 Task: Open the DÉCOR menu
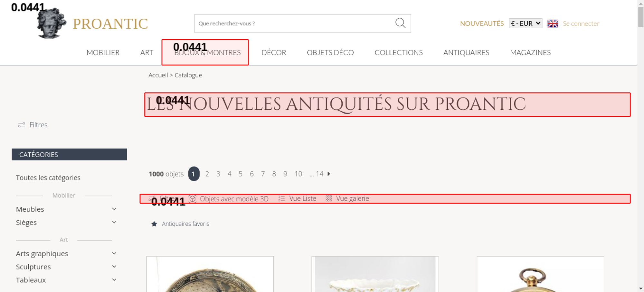coord(274,52)
